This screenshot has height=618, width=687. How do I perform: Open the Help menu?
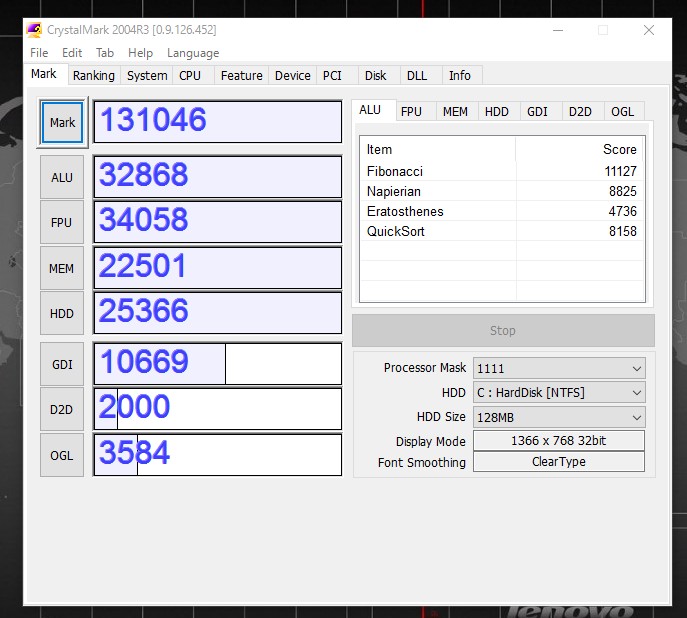coord(140,53)
